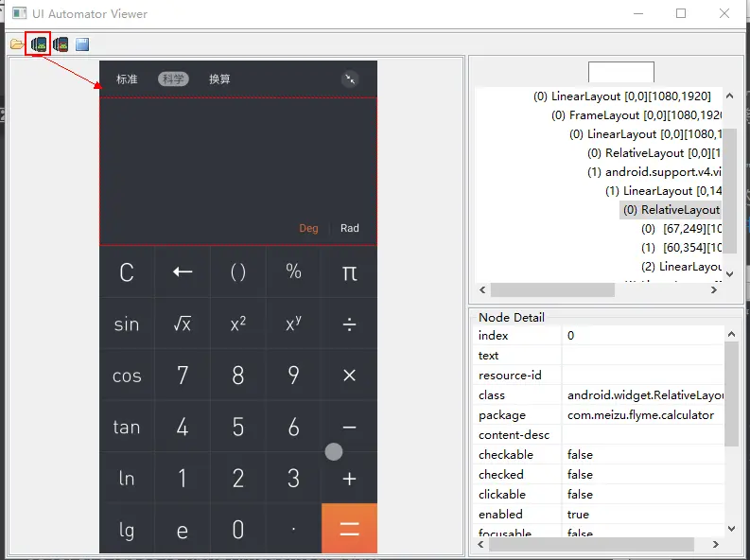Tap the sin function key
750x560 pixels.
(127, 324)
